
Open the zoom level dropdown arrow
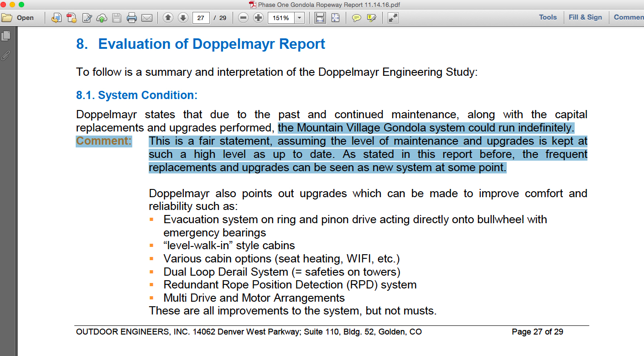pos(299,18)
